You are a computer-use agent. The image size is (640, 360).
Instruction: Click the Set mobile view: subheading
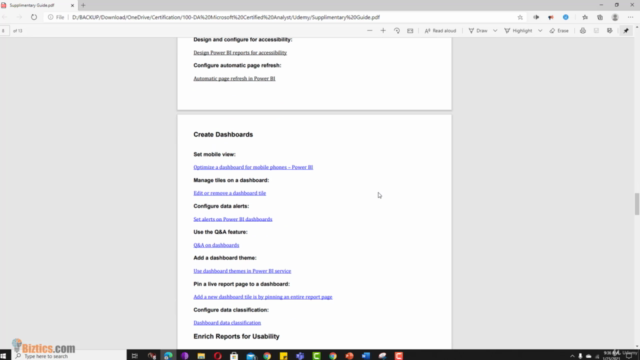click(214, 154)
